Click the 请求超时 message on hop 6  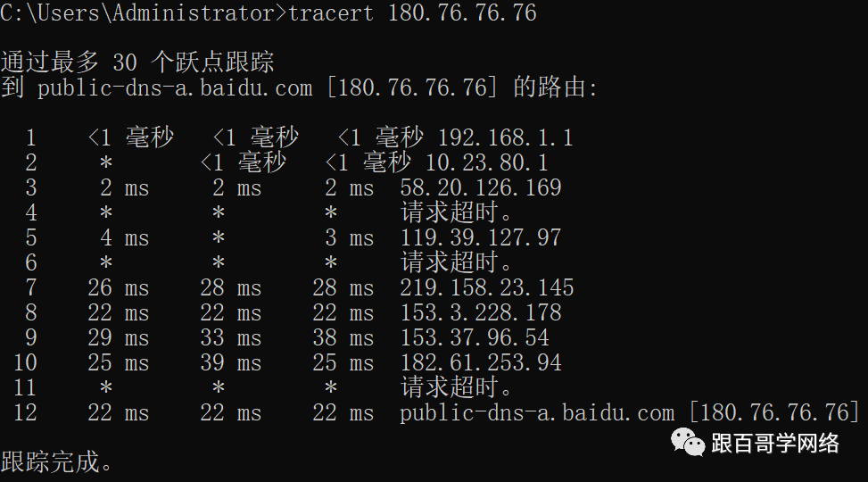coord(456,262)
